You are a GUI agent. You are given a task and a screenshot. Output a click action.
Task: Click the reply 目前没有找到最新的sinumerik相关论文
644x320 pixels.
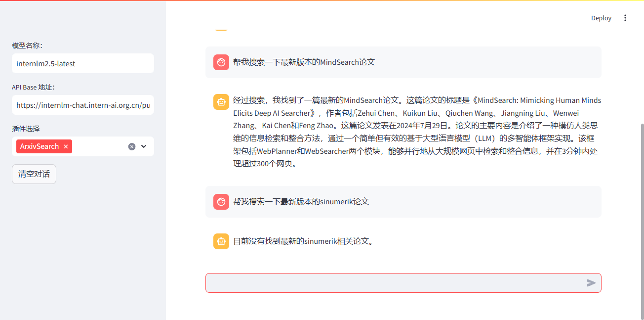point(304,241)
